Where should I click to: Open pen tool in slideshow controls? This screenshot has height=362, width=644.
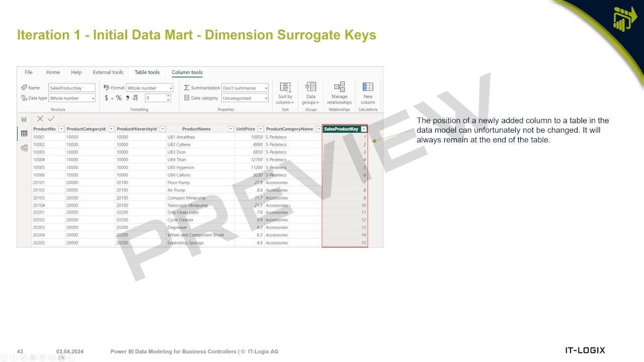click(x=24, y=357)
